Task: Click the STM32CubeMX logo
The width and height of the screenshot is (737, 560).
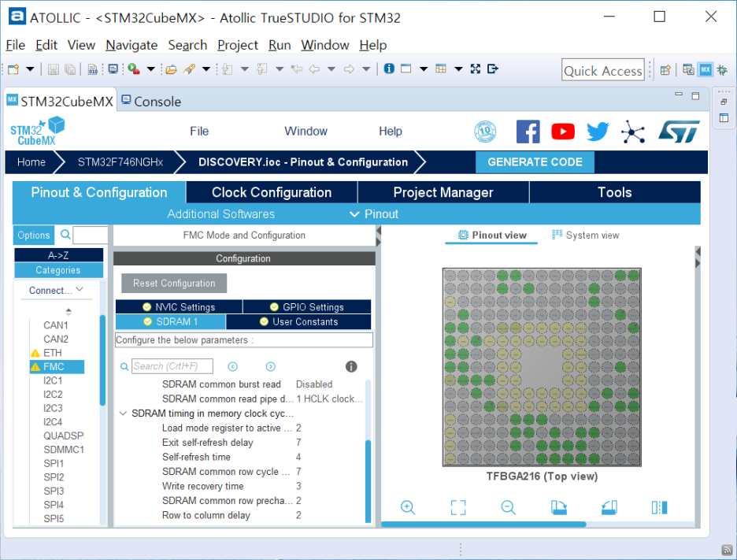Action: click(37, 132)
